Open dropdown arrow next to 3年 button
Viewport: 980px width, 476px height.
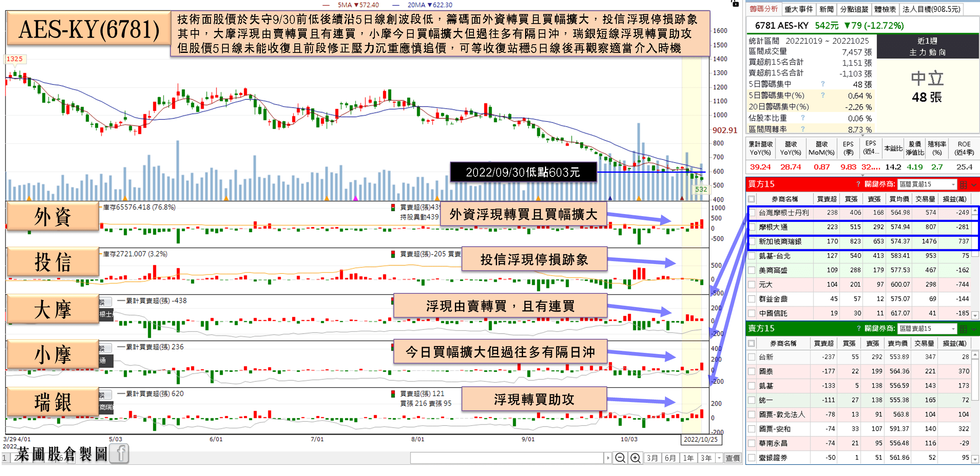(719, 458)
